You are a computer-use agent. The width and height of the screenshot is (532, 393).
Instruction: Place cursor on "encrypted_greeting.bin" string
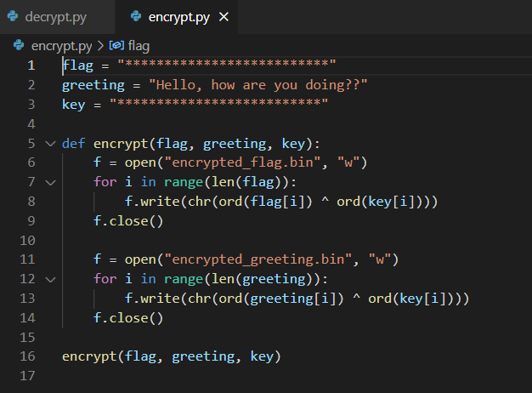(259, 259)
